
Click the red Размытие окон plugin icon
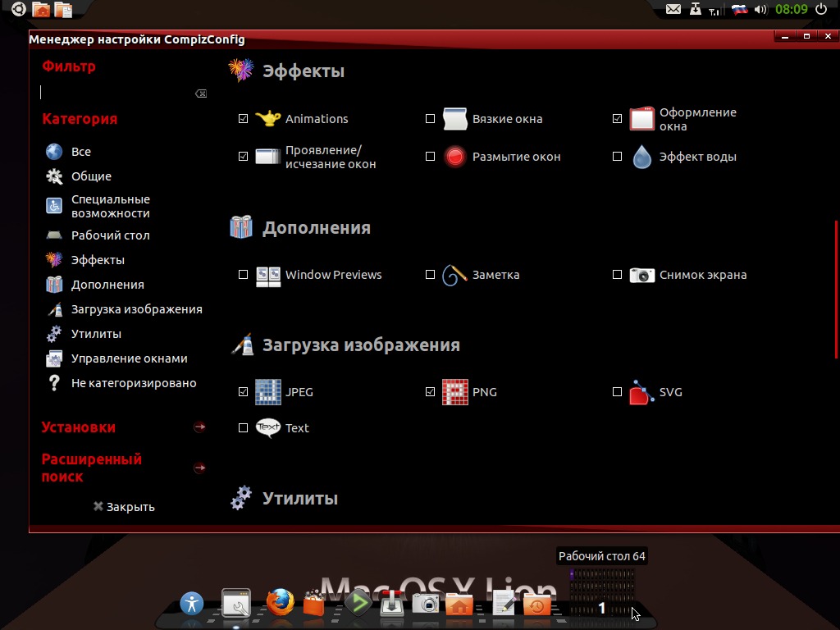coord(454,157)
